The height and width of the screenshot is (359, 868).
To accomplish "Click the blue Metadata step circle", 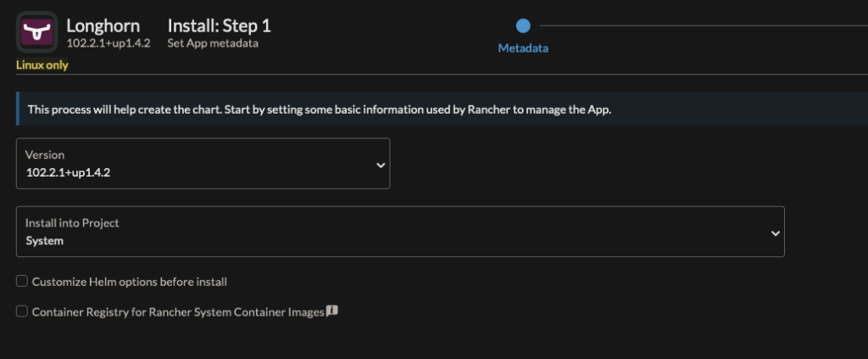I will 523,26.
